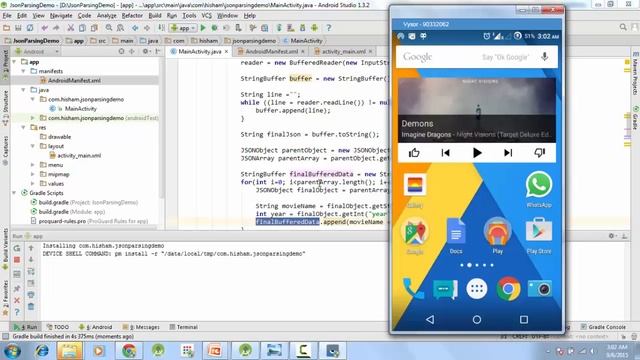Click the Google search bar on phone

click(x=477, y=57)
